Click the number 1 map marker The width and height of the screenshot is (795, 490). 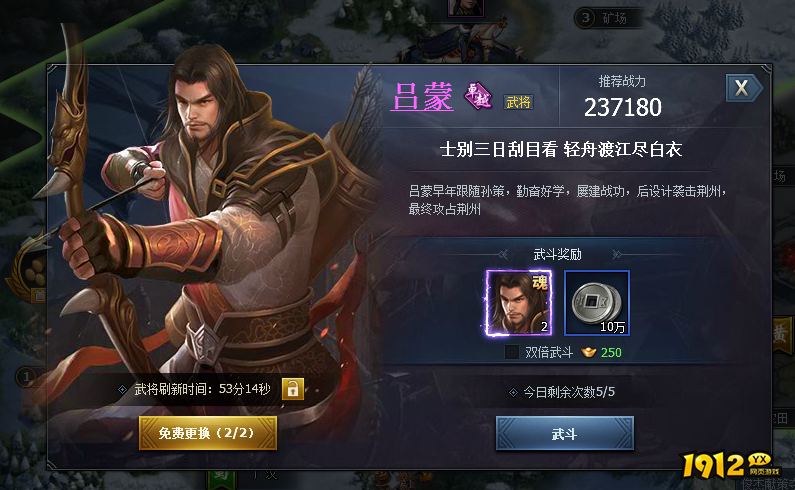click(26, 376)
